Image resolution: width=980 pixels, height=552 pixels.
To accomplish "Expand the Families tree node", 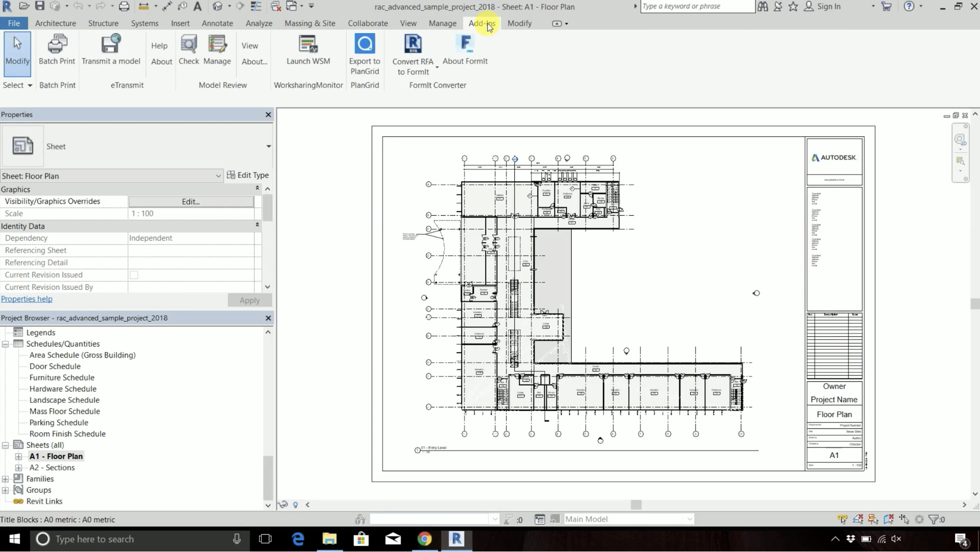I will pos(5,479).
